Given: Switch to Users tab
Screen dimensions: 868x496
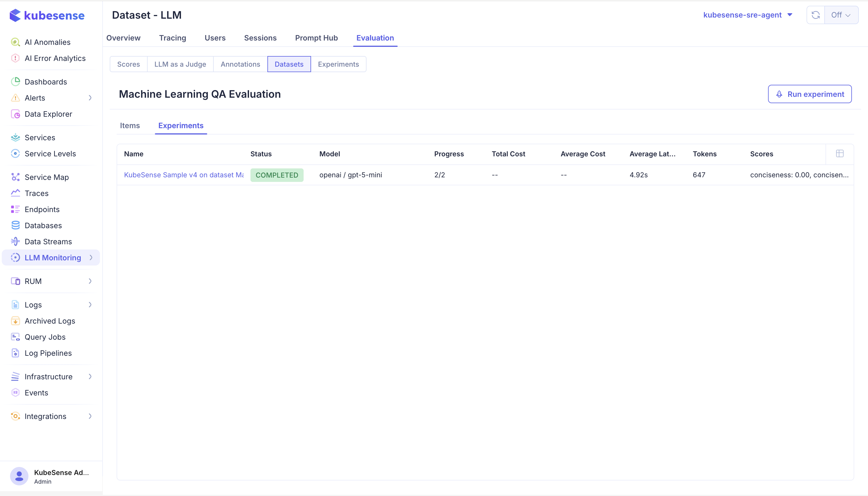Looking at the screenshot, I should [x=215, y=38].
